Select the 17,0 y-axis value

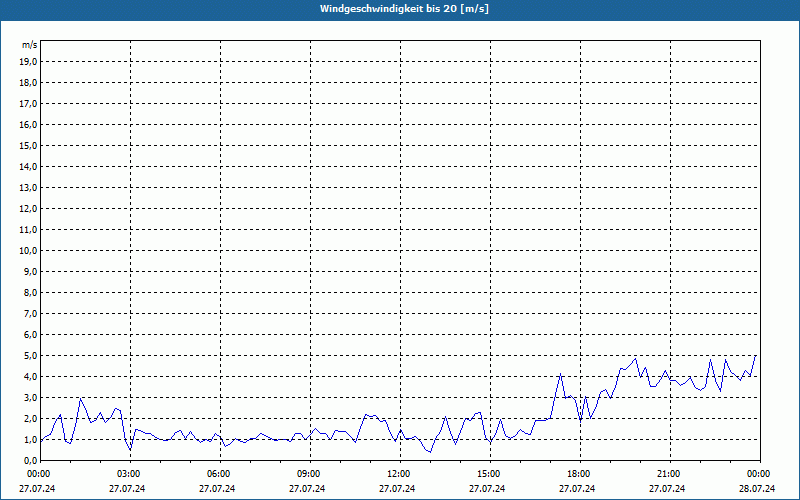click(x=29, y=104)
